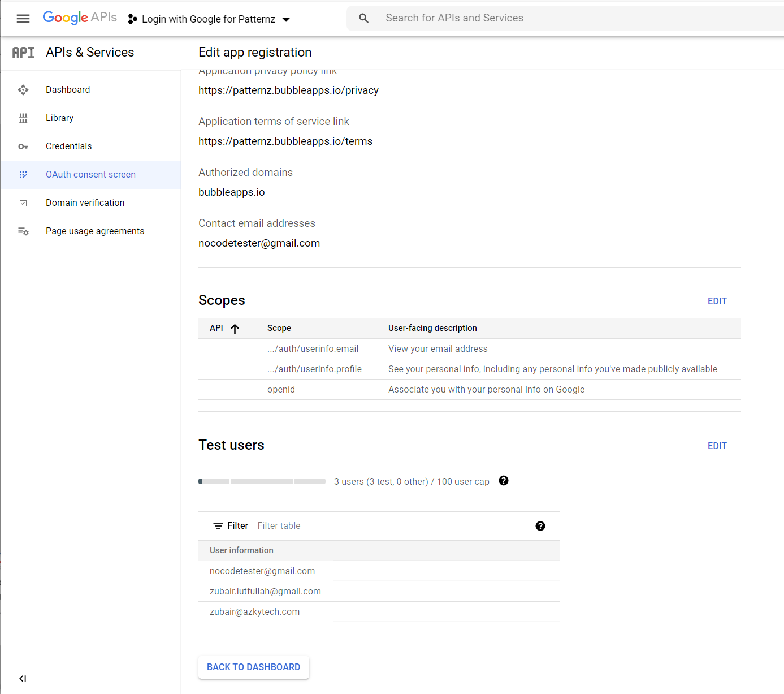Sort scopes by API column arrow
This screenshot has width=784, height=694.
pos(235,329)
